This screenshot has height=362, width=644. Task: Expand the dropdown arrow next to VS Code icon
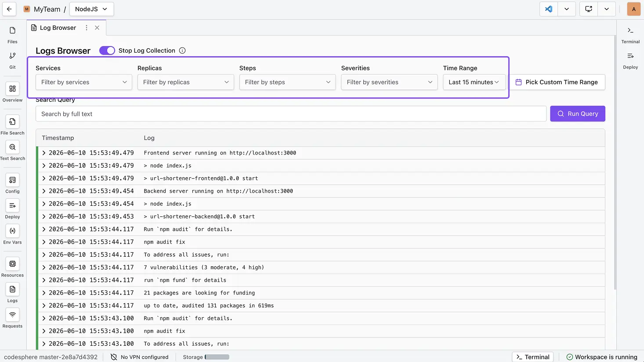tap(567, 9)
